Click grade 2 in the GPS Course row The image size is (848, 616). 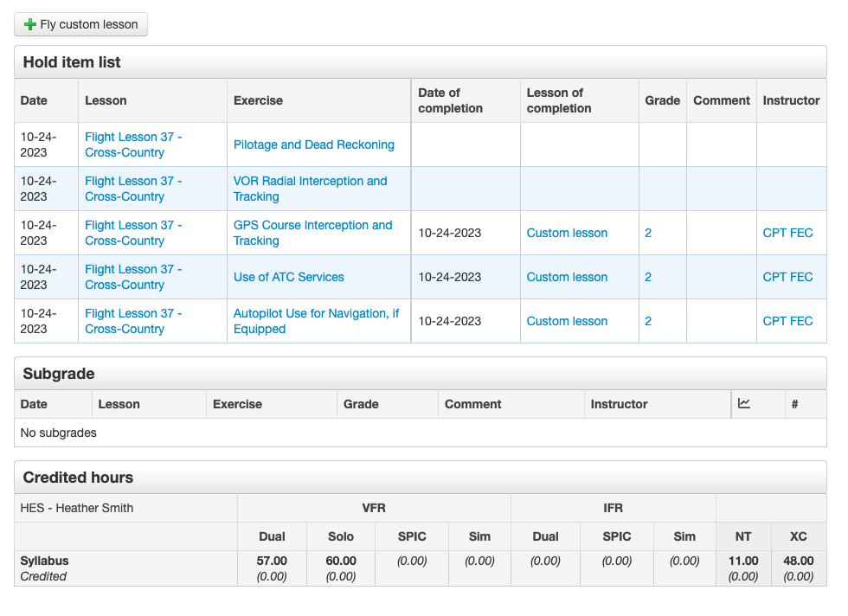[x=648, y=233]
